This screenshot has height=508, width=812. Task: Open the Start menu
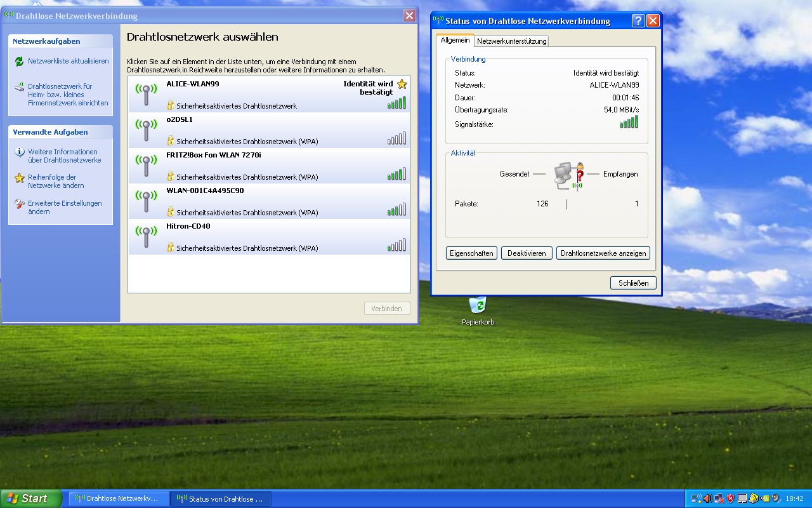(x=30, y=498)
